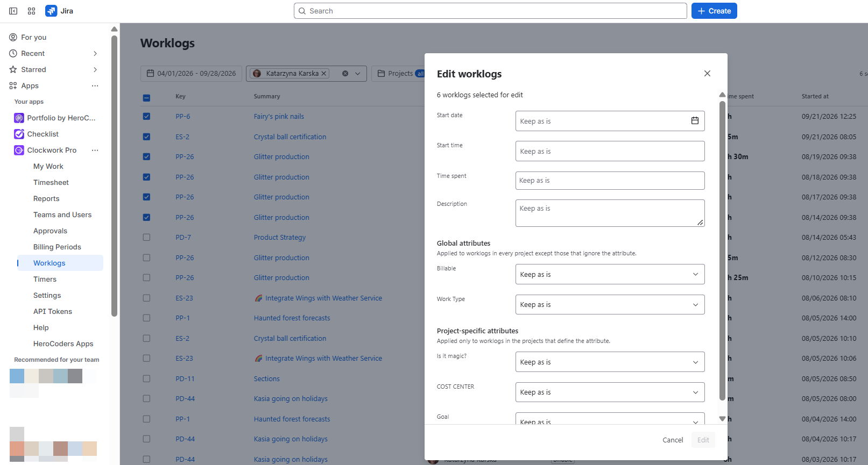Expand the Starred section chevron
Screen dimensions: 868x465
95,69
